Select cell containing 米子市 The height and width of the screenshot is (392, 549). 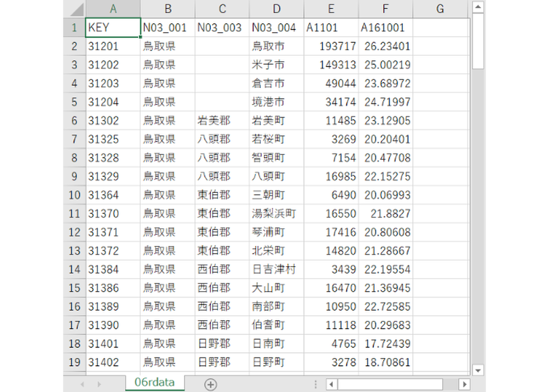click(x=277, y=65)
